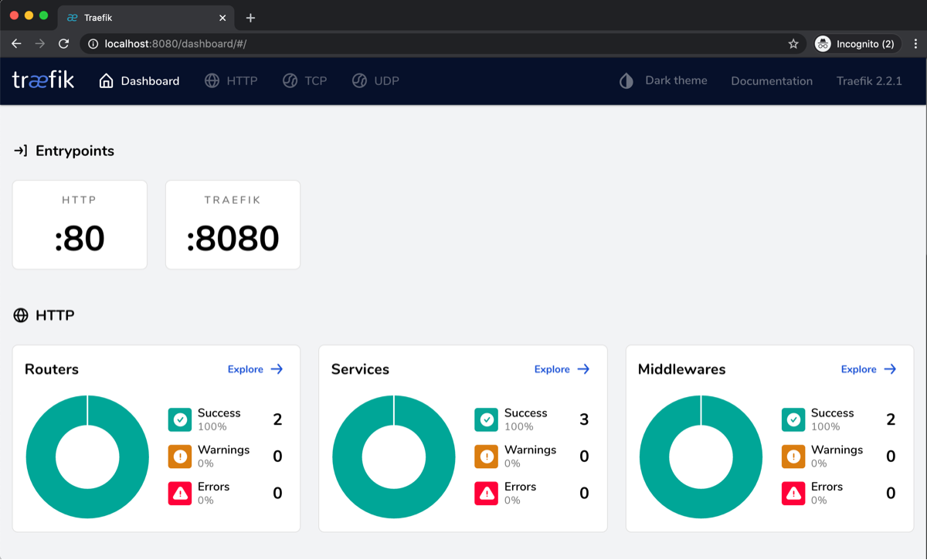Reload the page with refresh button

[x=64, y=44]
